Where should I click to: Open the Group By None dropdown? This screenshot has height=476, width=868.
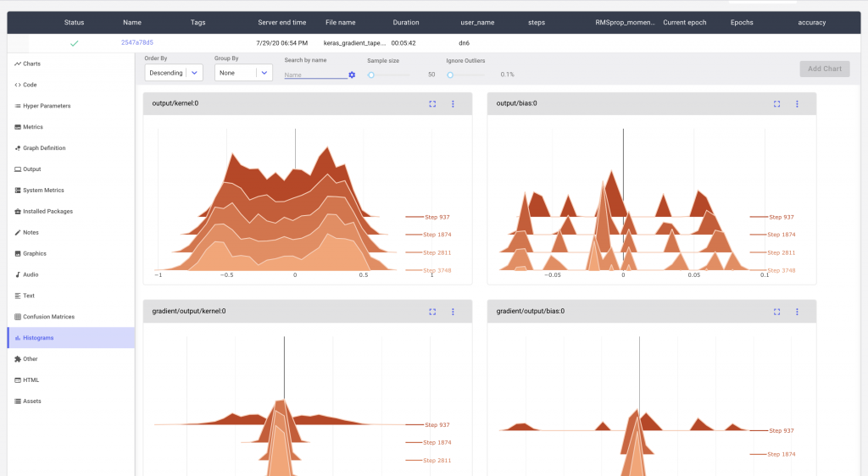[242, 73]
